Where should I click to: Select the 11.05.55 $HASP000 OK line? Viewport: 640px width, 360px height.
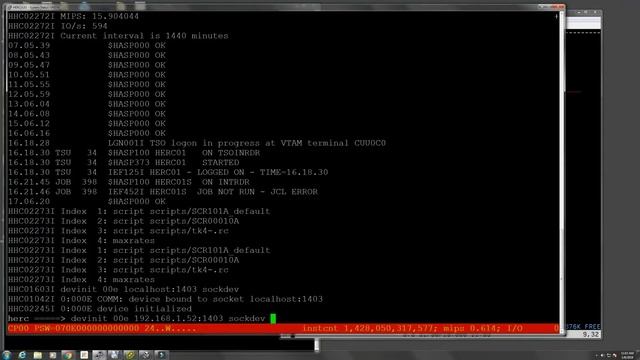(87, 84)
